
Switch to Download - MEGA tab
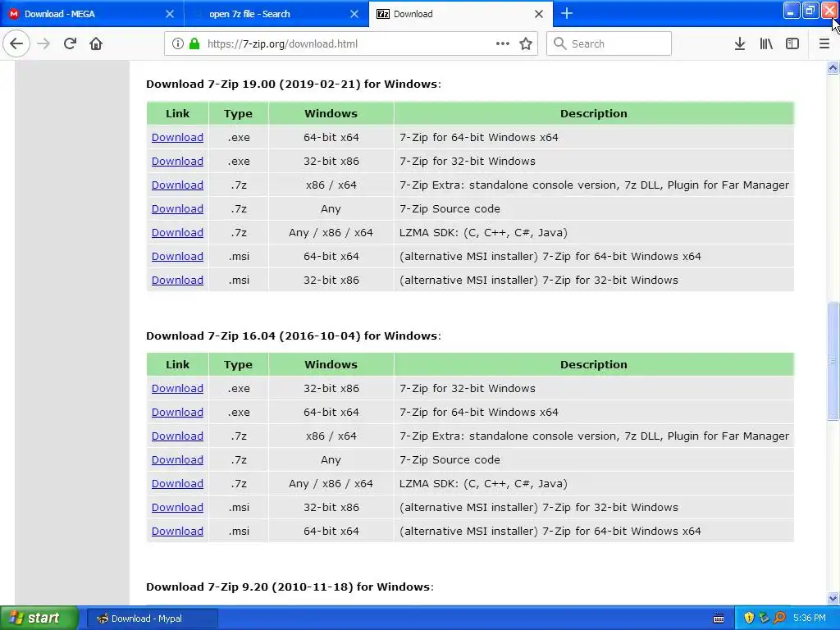[x=92, y=14]
